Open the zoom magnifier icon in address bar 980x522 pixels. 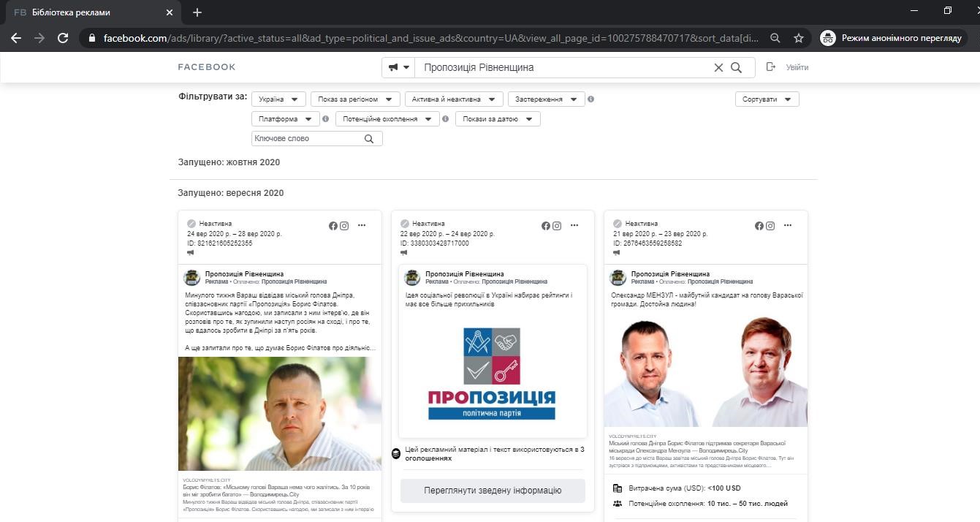point(775,38)
